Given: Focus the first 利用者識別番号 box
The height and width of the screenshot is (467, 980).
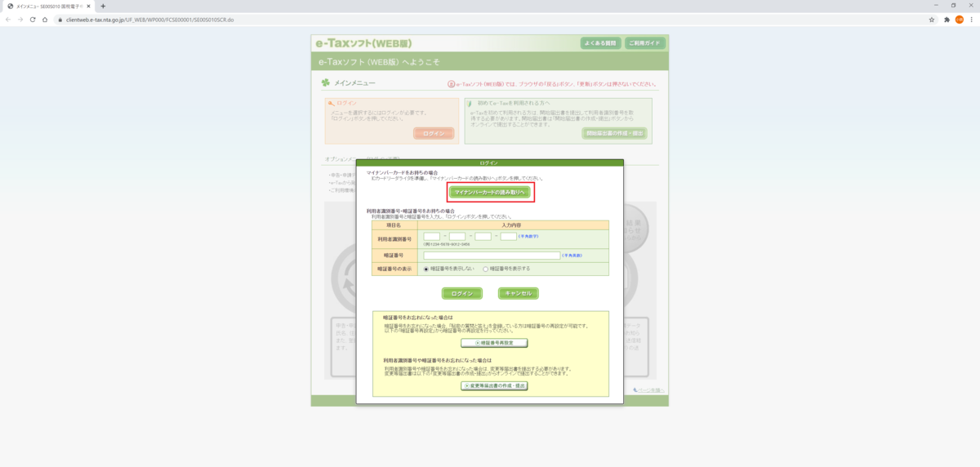Looking at the screenshot, I should point(432,236).
